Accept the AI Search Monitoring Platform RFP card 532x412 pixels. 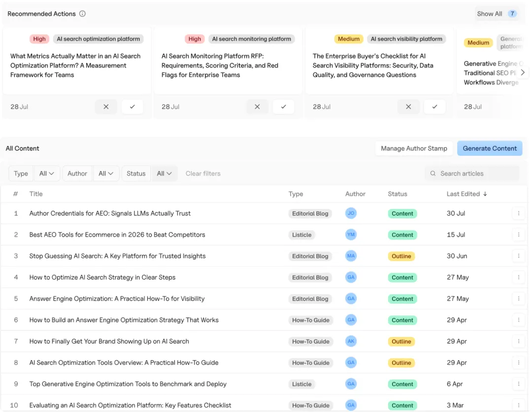pos(284,106)
